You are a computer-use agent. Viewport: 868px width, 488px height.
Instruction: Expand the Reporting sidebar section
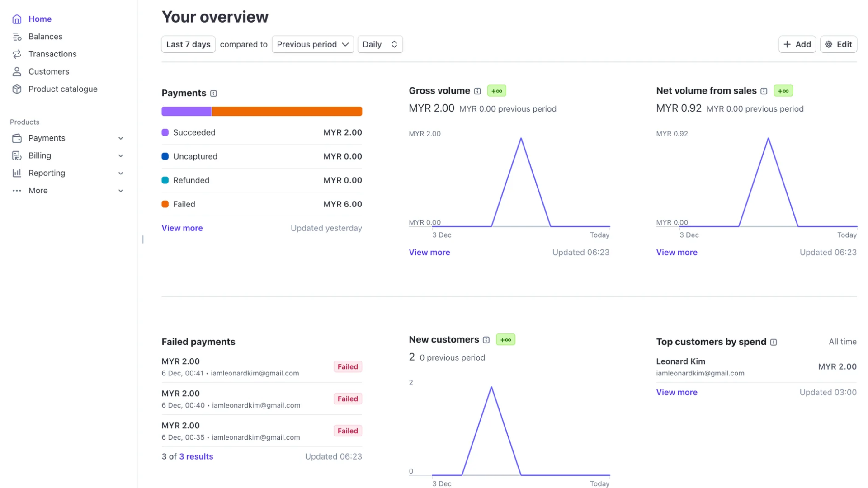click(121, 173)
